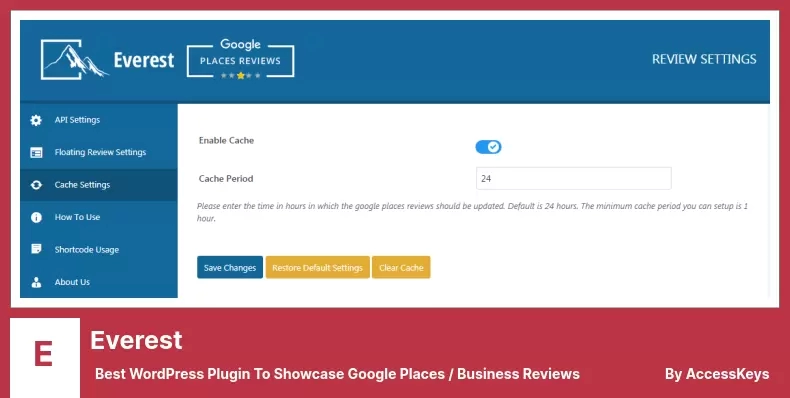Click the Everest plugin title below screenshot
Image resolution: width=790 pixels, height=398 pixels.
pyautogui.click(x=136, y=340)
